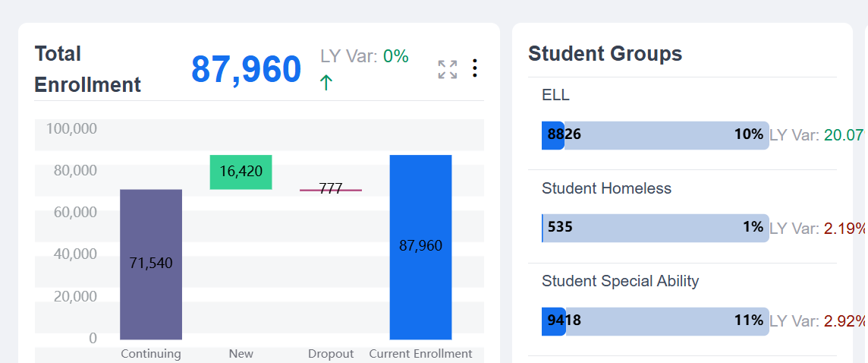Image resolution: width=868 pixels, height=363 pixels.
Task: Select the Student Special Ability label
Action: tap(620, 281)
